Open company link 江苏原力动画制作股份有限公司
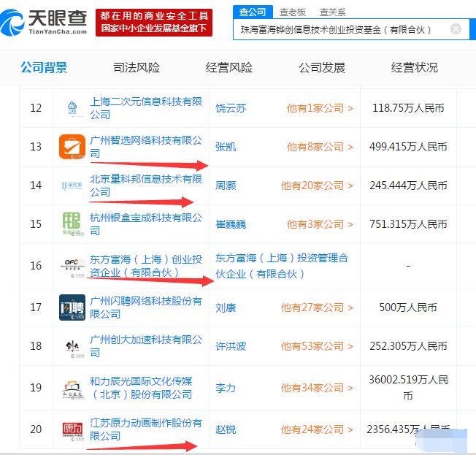 click(x=146, y=429)
